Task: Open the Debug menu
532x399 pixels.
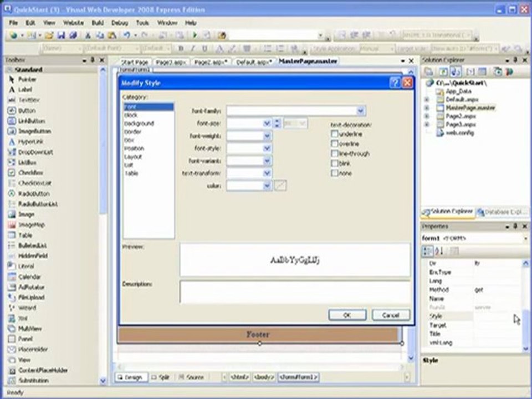Action: click(120, 23)
